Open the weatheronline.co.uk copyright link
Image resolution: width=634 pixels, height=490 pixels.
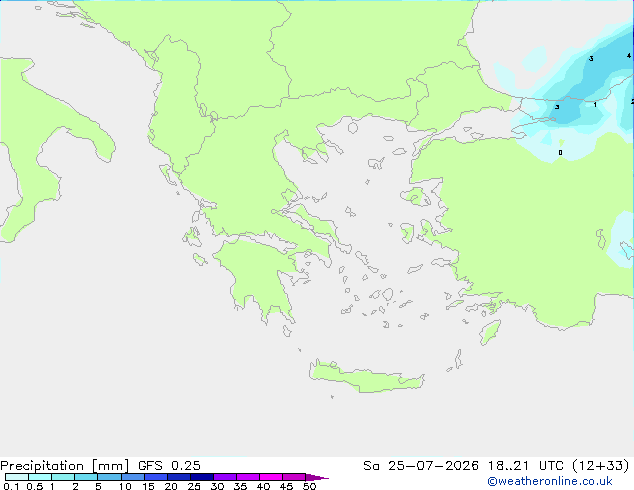pos(550,481)
